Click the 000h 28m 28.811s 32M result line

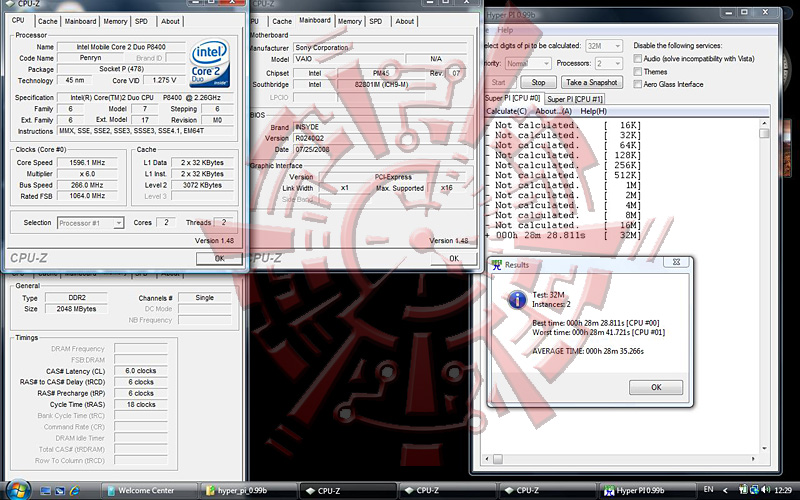[x=563, y=235]
